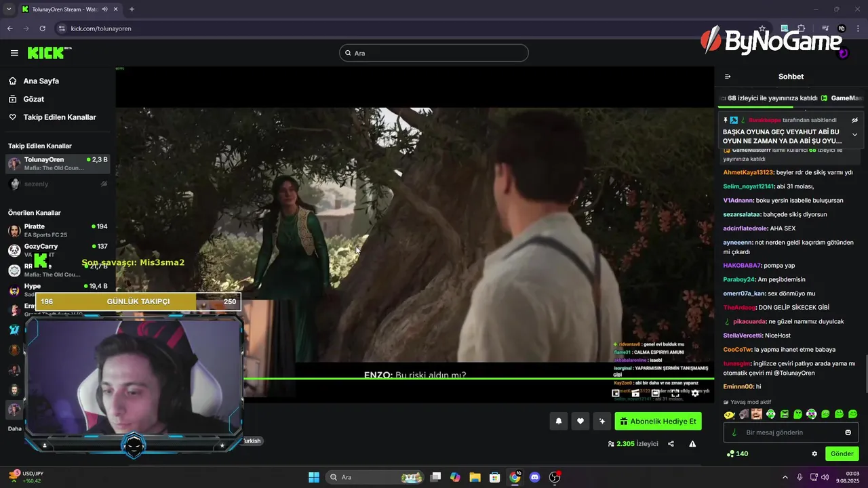Open the browser extensions puzzle icon
Screen dimensions: 868x488
(x=801, y=28)
